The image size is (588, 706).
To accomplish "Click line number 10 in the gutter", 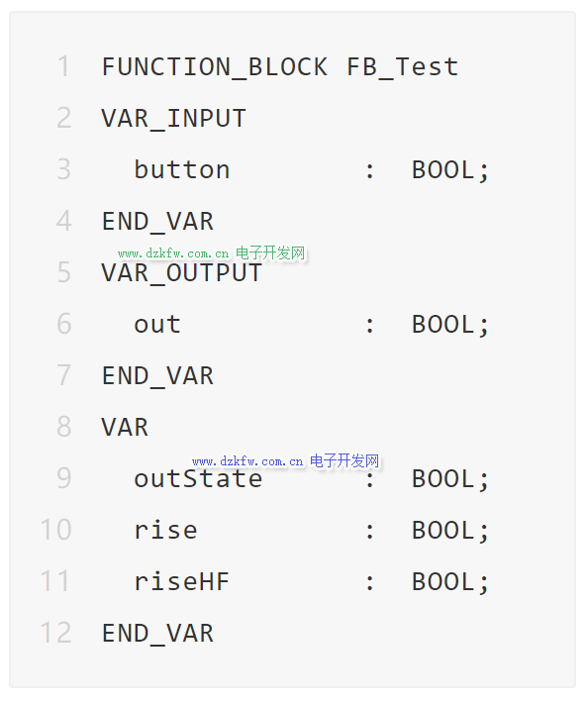I will pos(55,530).
